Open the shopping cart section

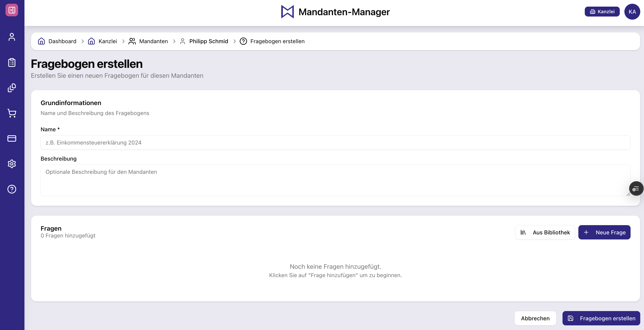(12, 113)
